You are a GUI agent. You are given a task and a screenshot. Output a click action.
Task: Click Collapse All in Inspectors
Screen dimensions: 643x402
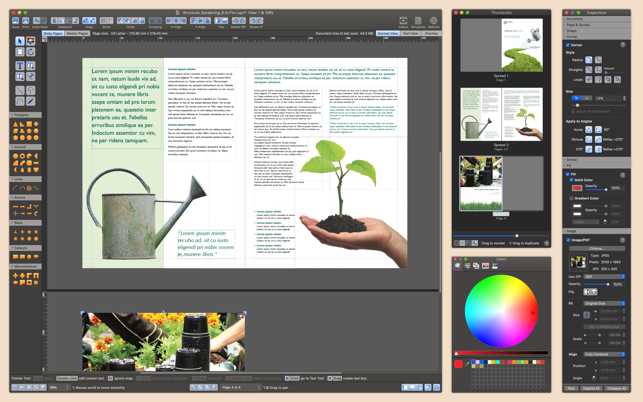(616, 388)
